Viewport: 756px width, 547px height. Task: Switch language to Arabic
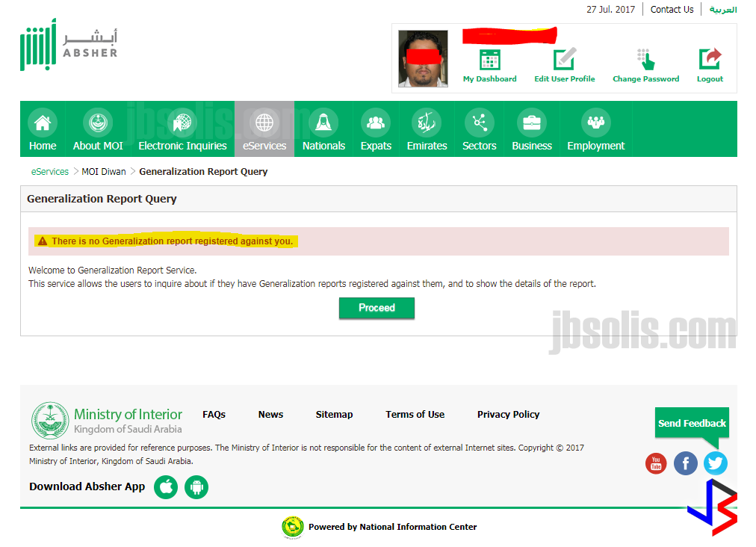click(x=722, y=10)
